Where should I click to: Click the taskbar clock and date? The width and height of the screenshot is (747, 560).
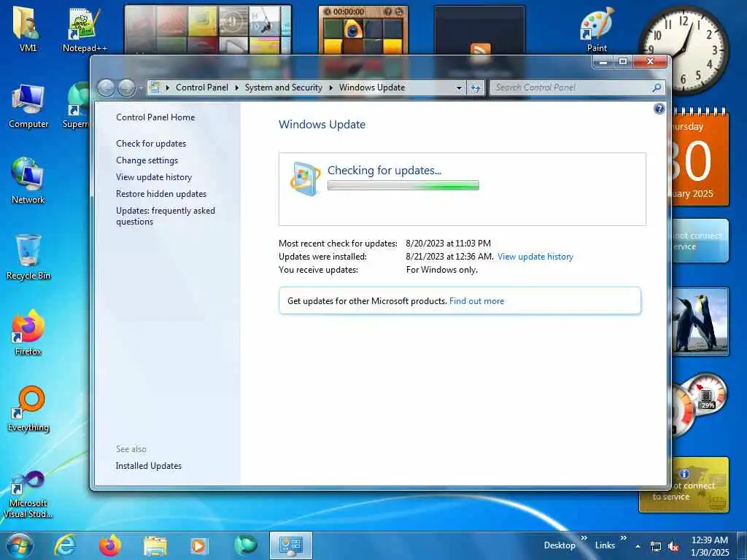tap(710, 546)
